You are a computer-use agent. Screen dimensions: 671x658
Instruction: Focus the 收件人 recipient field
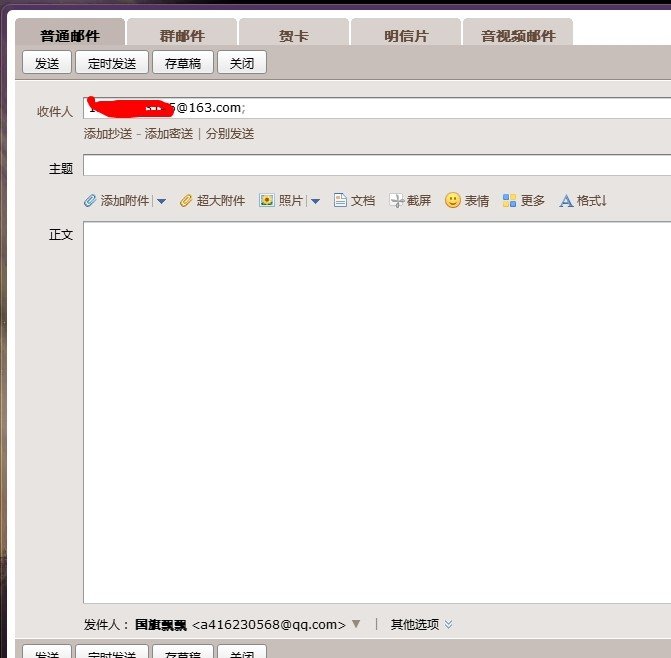coord(377,108)
